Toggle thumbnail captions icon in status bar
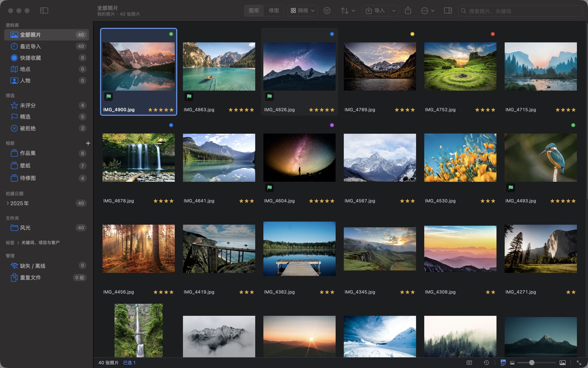The height and width of the screenshot is (368, 588). [503, 362]
